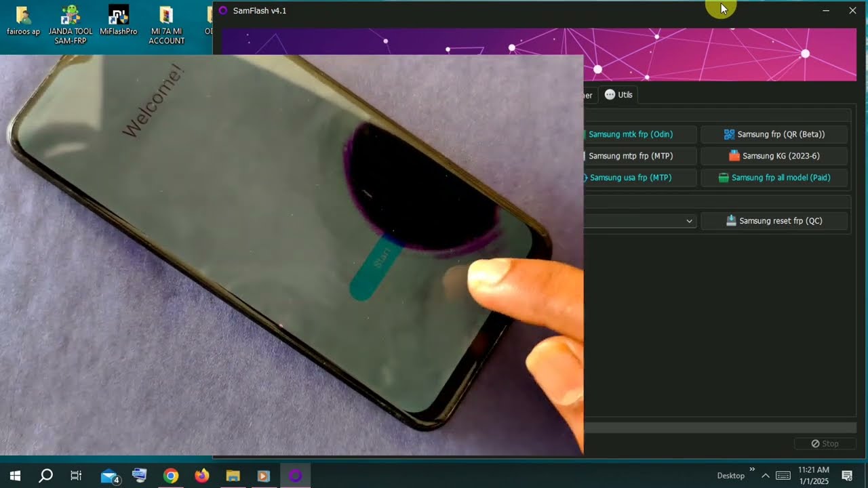The height and width of the screenshot is (488, 868).
Task: Open the taskbar Search
Action: [x=45, y=476]
